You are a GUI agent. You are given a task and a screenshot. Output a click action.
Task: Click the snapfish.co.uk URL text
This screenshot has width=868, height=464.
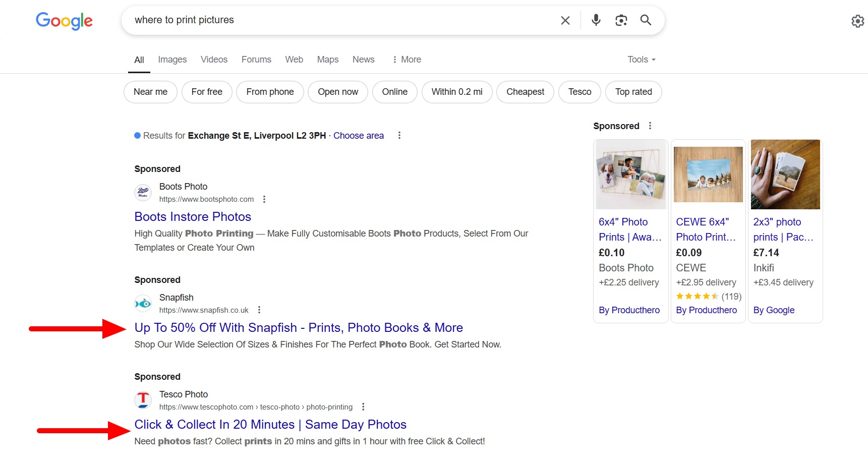(x=204, y=310)
